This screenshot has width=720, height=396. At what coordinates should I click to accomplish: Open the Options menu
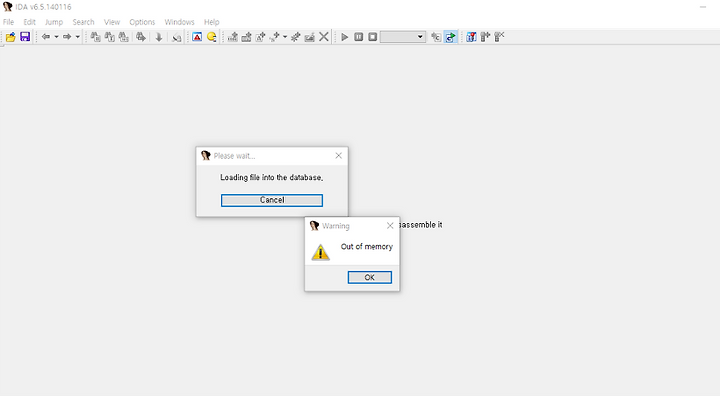(142, 22)
